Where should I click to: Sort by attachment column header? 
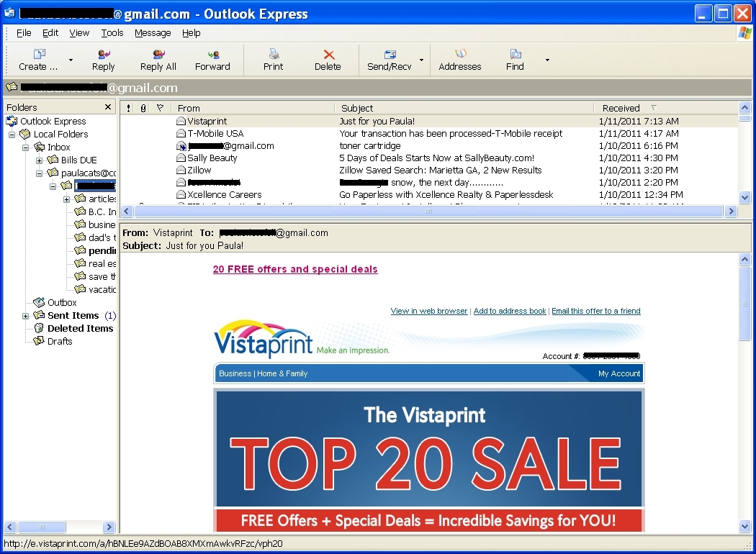pos(143,108)
